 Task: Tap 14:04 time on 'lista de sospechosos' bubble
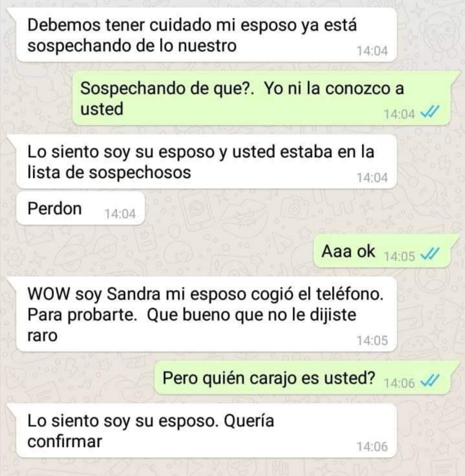372,178
